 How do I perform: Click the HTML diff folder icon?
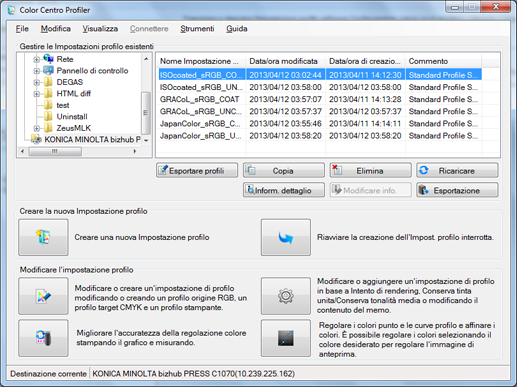[48, 94]
